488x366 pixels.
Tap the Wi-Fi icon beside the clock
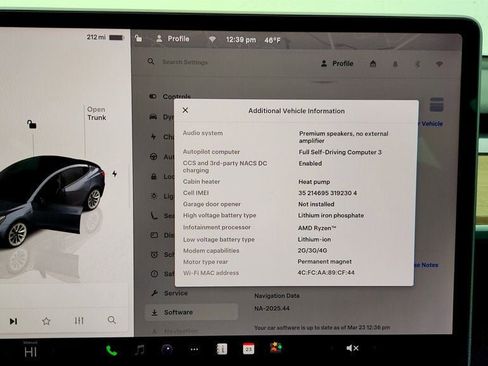point(212,39)
